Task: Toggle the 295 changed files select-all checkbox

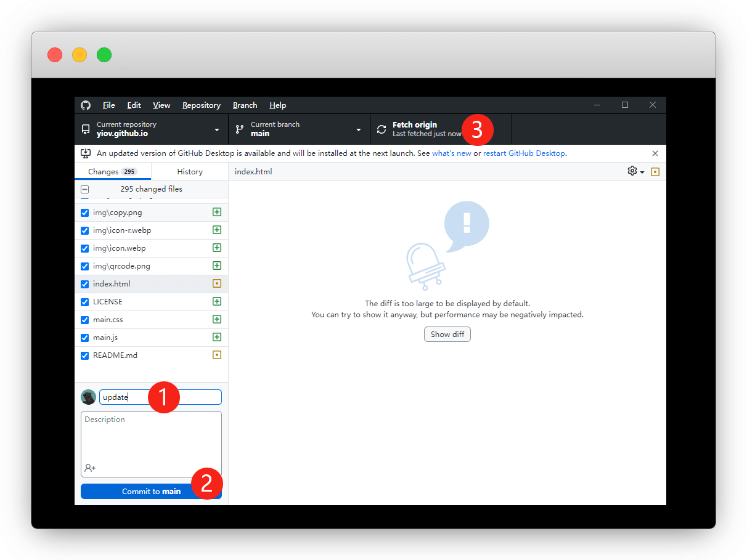Action: tap(85, 190)
